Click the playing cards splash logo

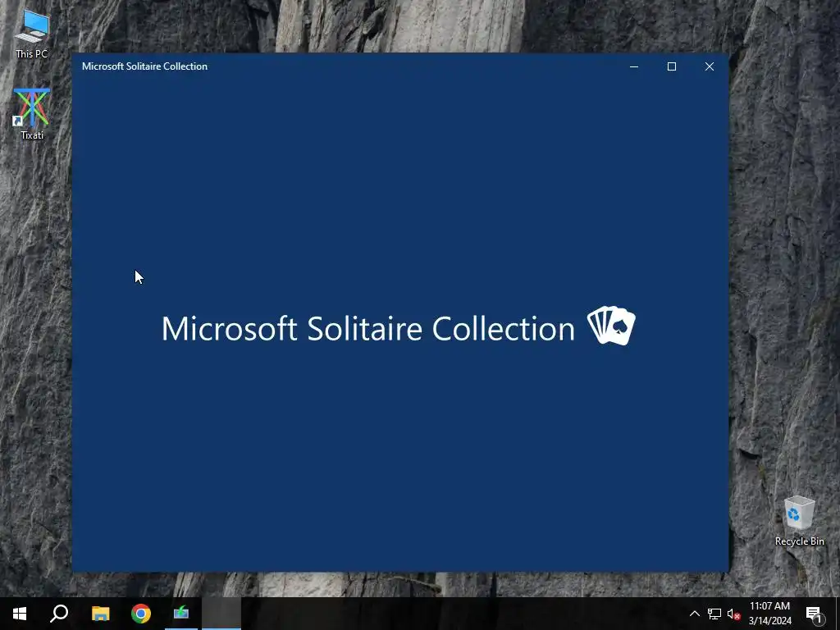coord(611,325)
